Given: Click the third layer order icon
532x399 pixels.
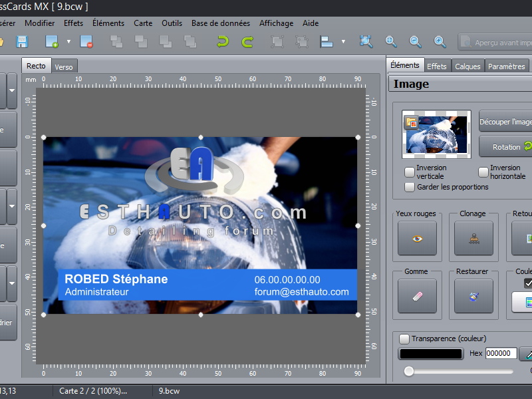Looking at the screenshot, I should point(166,42).
